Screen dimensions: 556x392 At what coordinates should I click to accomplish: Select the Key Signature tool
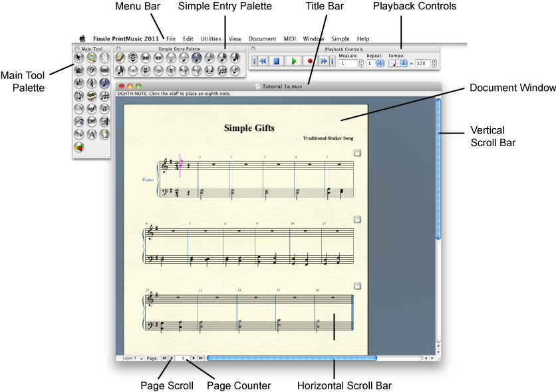(78, 83)
